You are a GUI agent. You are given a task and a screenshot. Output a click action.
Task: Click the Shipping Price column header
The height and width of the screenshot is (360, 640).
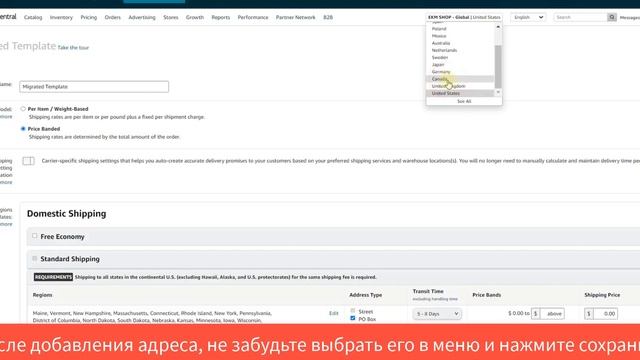(x=602, y=295)
